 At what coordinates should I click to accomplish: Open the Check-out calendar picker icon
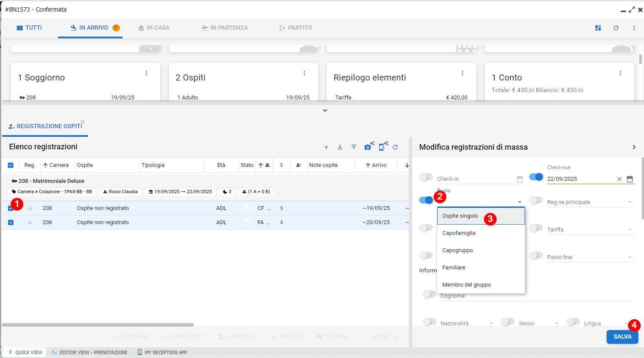coord(630,179)
